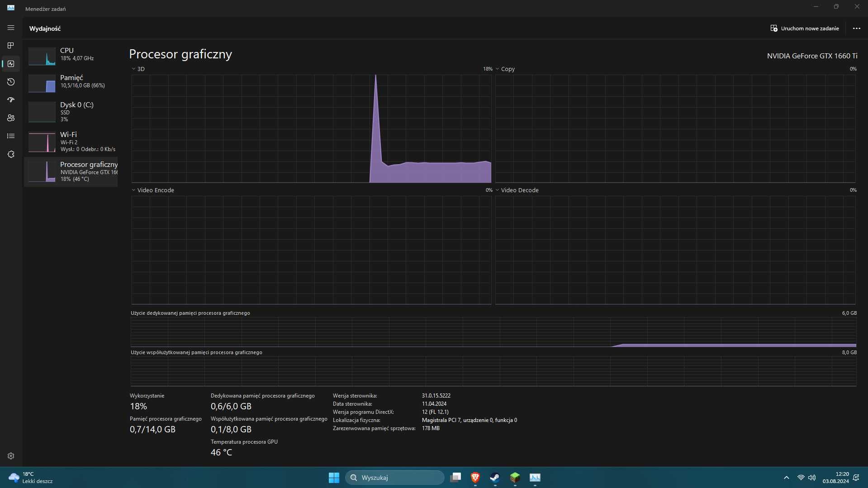Click the CPU mini graph thumbnail
Image resolution: width=868 pixels, height=488 pixels.
[x=42, y=56]
